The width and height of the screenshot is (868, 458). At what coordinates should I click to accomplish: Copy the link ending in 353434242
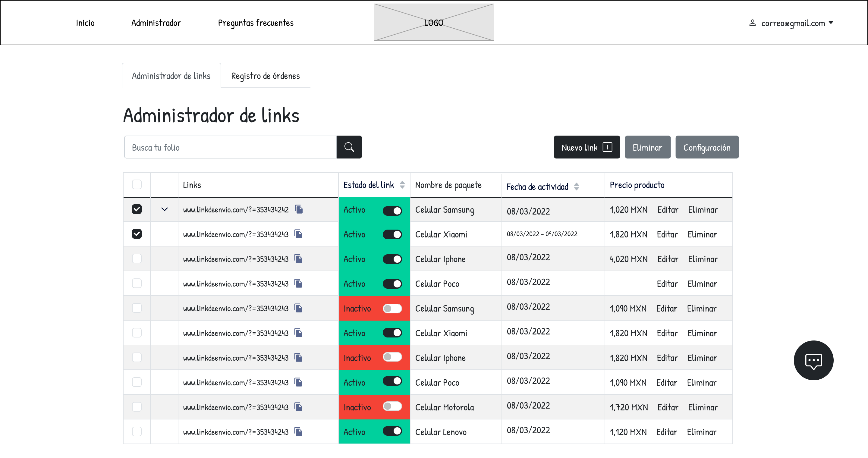[x=299, y=209]
